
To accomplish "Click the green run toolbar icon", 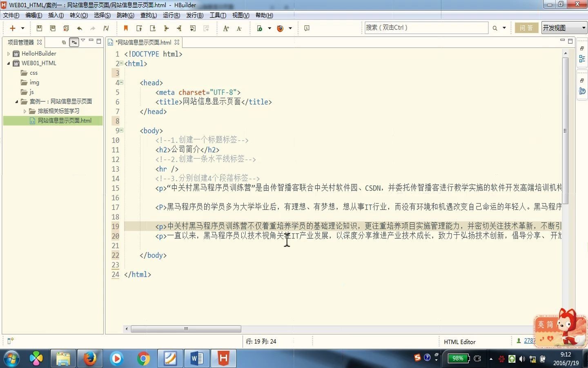I will (x=259, y=28).
